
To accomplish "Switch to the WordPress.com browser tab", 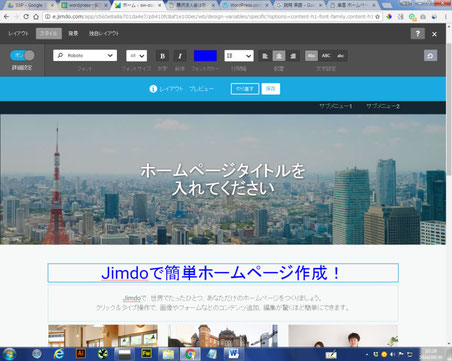I will tap(246, 5).
